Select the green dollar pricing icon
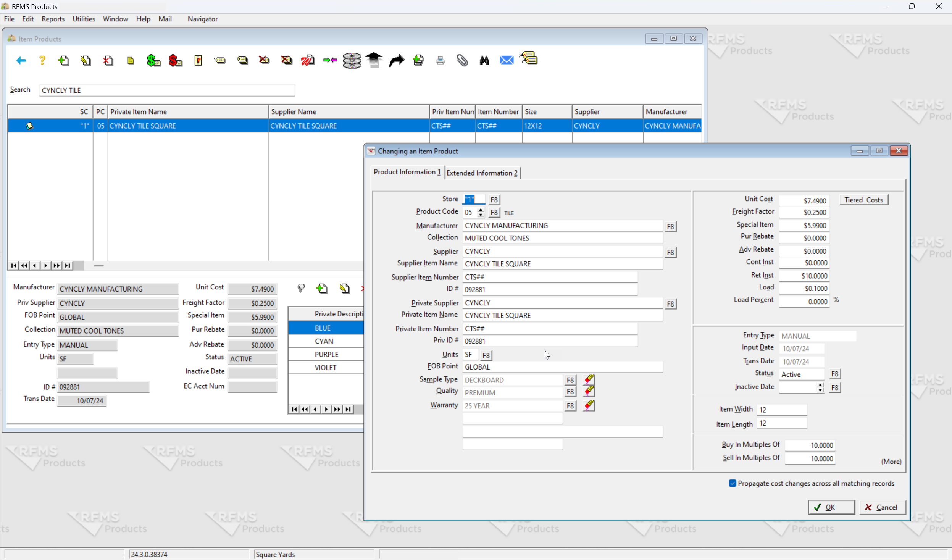Image resolution: width=952 pixels, height=560 pixels. pyautogui.click(x=153, y=60)
